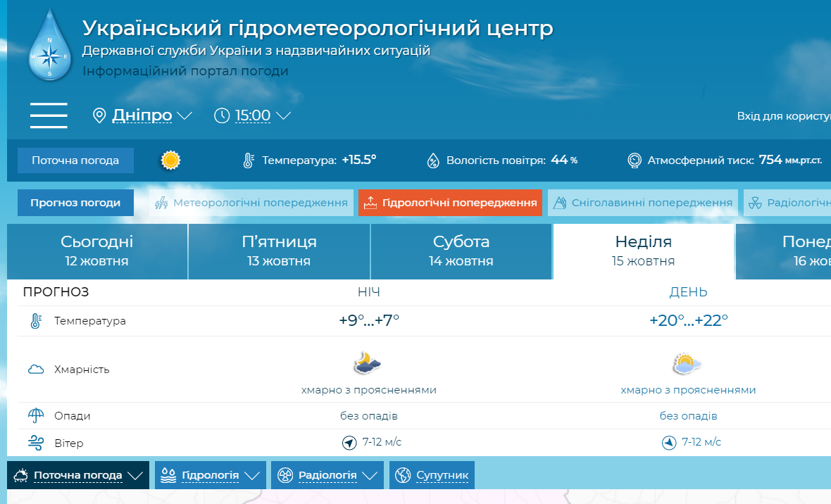Select the Субота 14 жовтня tab
The height and width of the screenshot is (504, 831).
[461, 251]
